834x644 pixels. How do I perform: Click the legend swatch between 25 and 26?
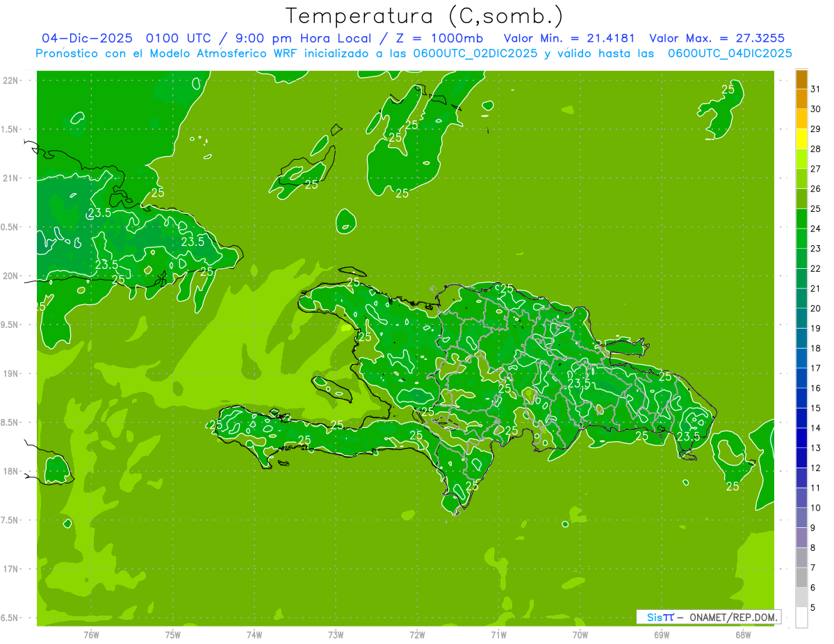point(801,199)
